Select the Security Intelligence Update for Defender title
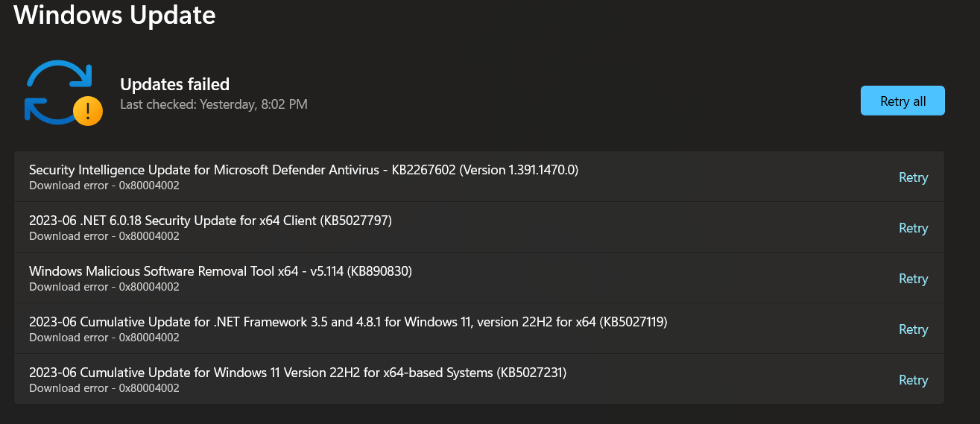The image size is (980, 424). coord(303,170)
